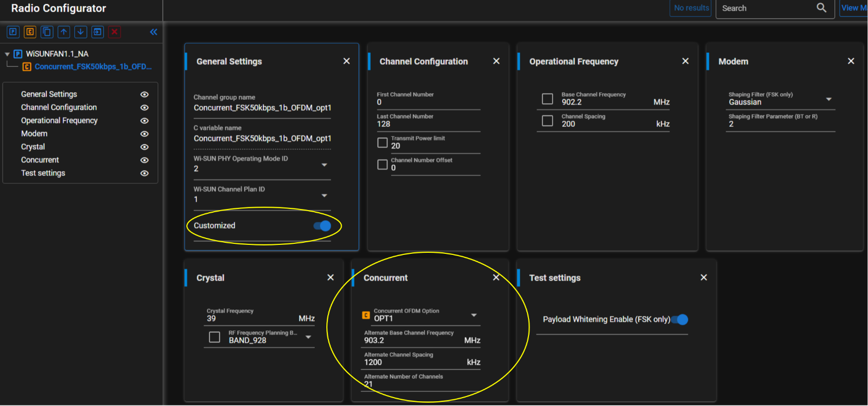
Task: Select General Settings in sidebar list
Action: click(x=49, y=94)
